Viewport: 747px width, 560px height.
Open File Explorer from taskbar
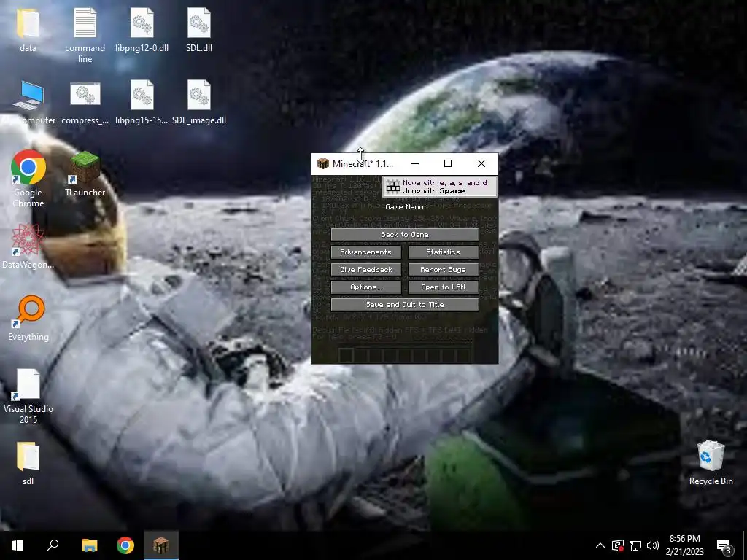tap(89, 545)
